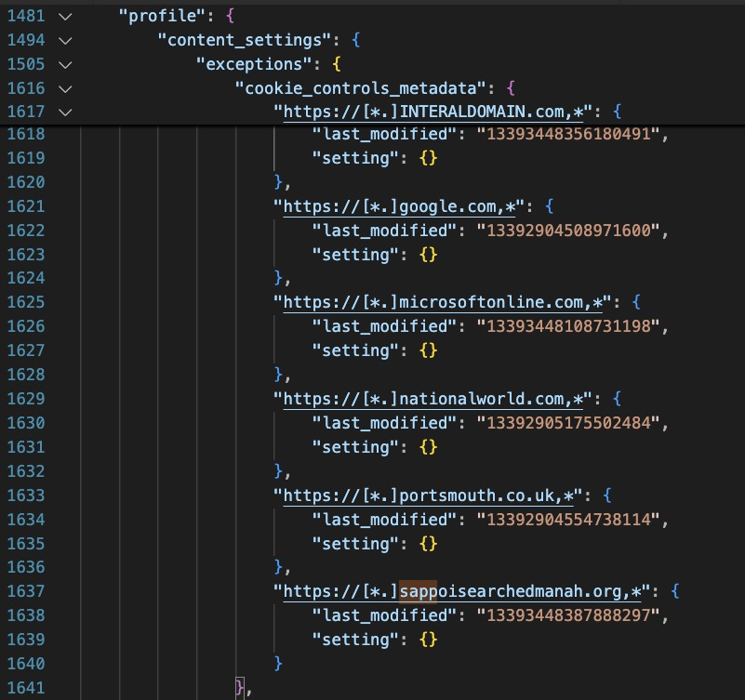Viewport: 745px width, 700px height.
Task: Click highlighted closing brace on line 1641
Action: coord(240,688)
